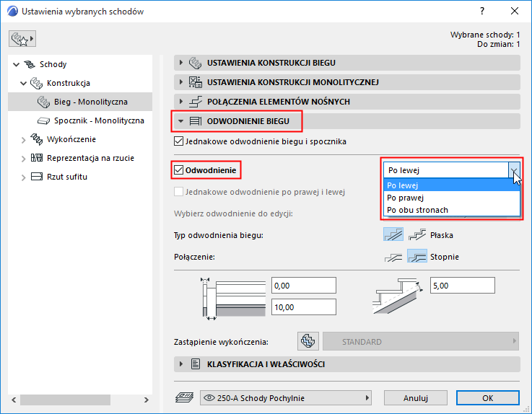Collapse the ODWODNIENIE BIEGU panel

coord(181,121)
